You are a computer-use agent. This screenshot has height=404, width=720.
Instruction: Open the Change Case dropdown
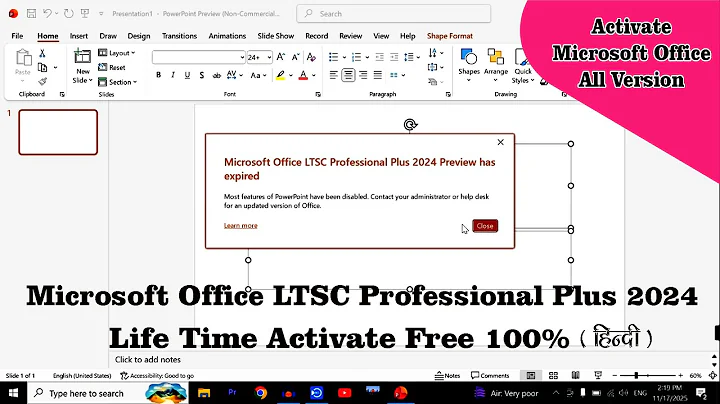[259, 75]
